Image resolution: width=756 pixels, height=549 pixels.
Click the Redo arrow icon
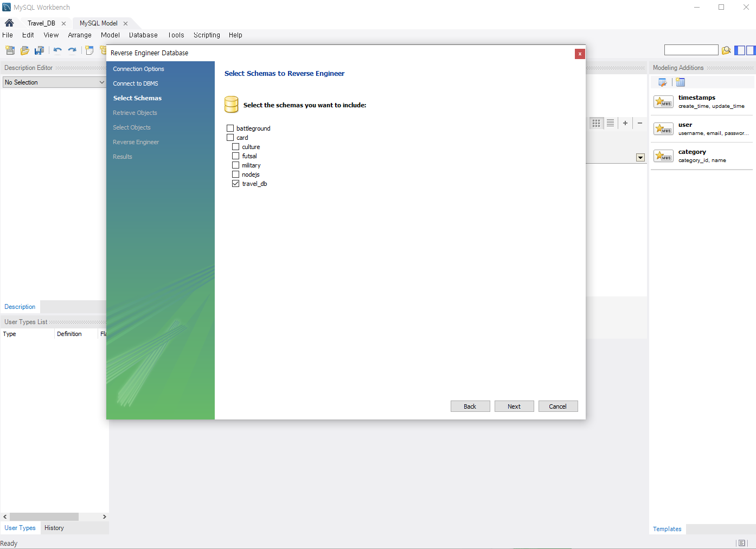(x=72, y=50)
